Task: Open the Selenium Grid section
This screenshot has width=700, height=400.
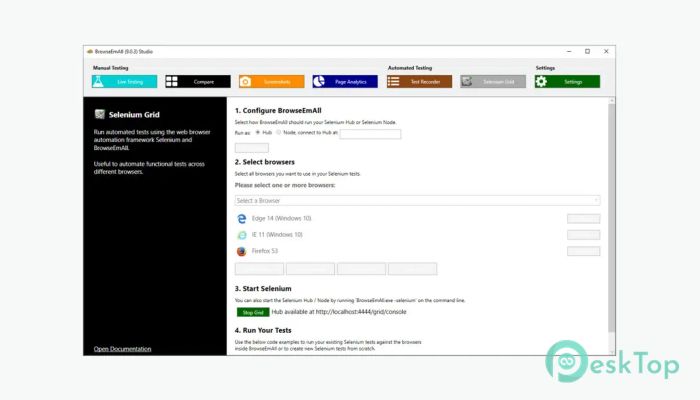Action: pyautogui.click(x=493, y=82)
